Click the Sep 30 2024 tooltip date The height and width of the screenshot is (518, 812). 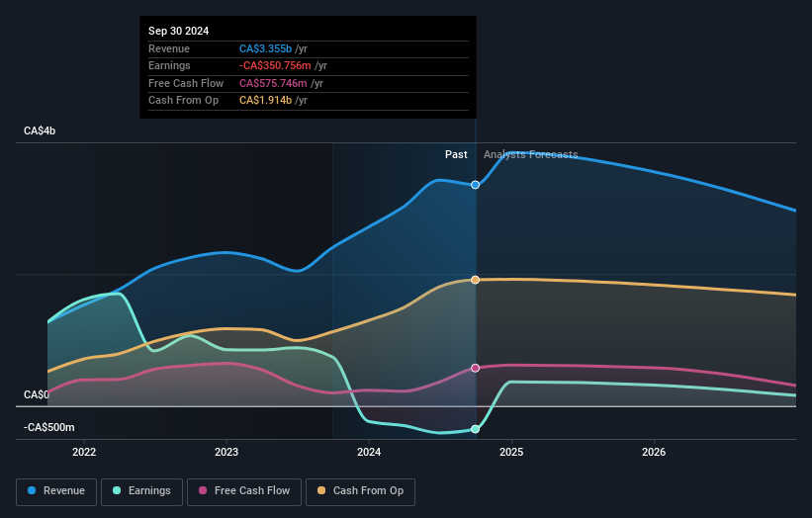[179, 31]
